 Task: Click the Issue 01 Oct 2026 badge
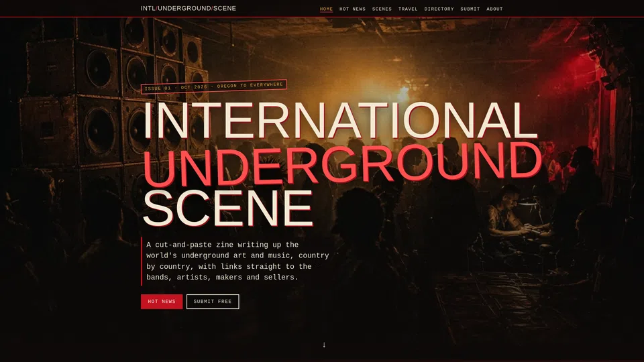(x=213, y=86)
